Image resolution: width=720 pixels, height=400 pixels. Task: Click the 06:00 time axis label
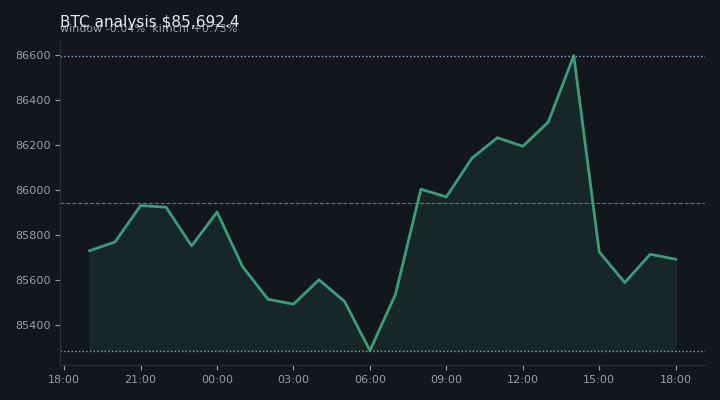(370, 380)
